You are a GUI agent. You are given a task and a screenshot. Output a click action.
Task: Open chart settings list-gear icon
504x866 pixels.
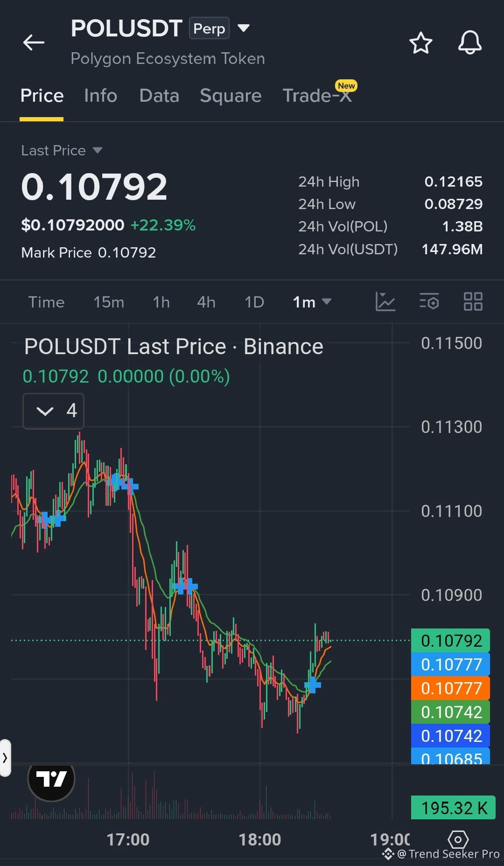429,301
